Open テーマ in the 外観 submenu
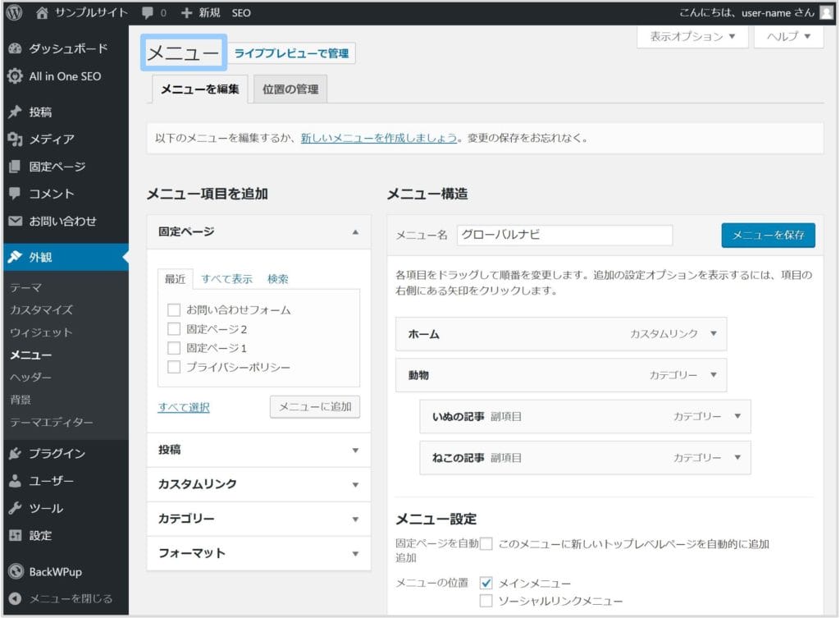Viewport: 840px width, 618px height. tap(25, 287)
